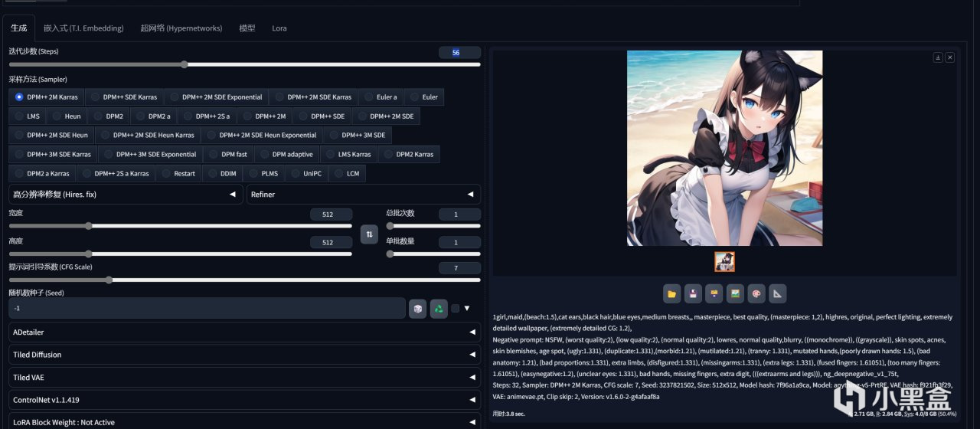The height and width of the screenshot is (429, 980).
Task: Choose the DPM++ 2M SDE Heun Exponential sampler
Action: (x=262, y=136)
